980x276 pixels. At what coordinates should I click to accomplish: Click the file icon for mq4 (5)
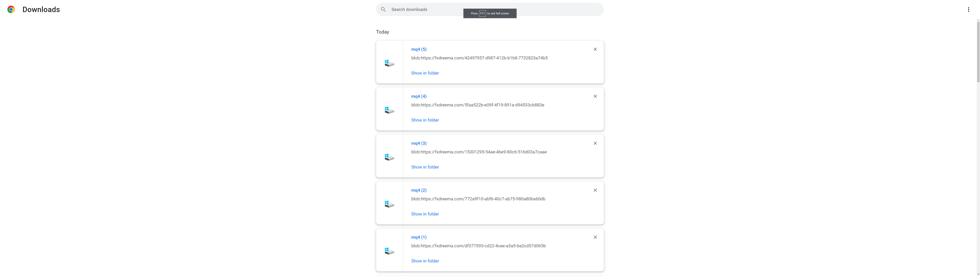click(x=389, y=63)
